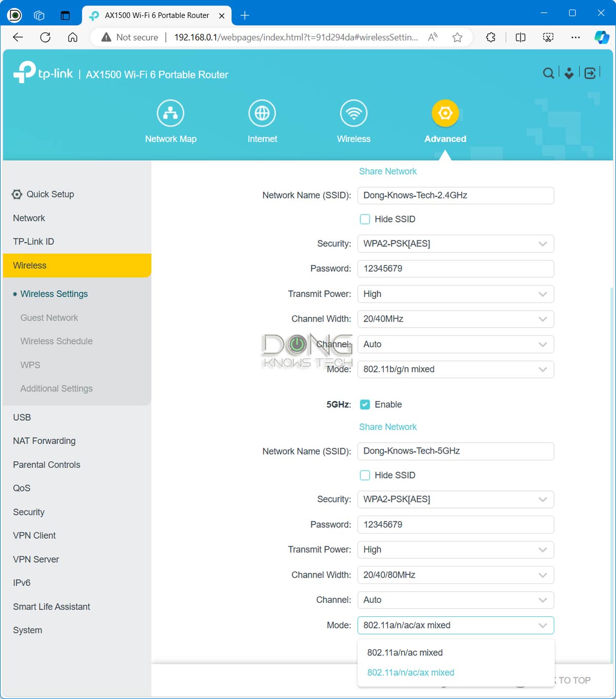
Task: Click the browser address bar URL
Action: click(x=296, y=37)
